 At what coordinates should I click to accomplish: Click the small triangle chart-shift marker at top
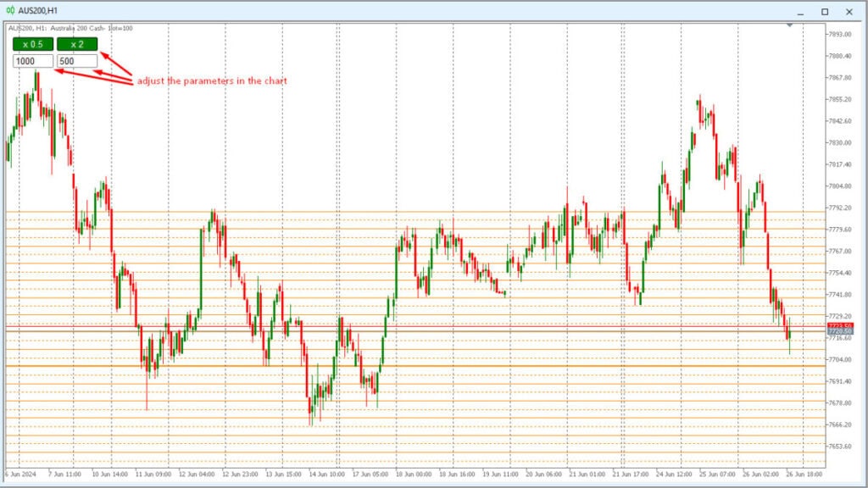click(789, 25)
